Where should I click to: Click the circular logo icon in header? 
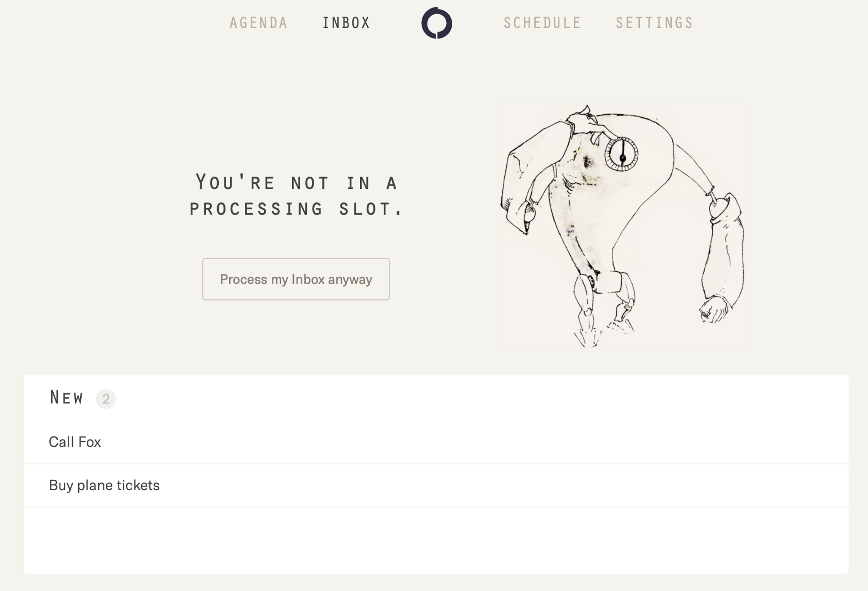coord(437,23)
